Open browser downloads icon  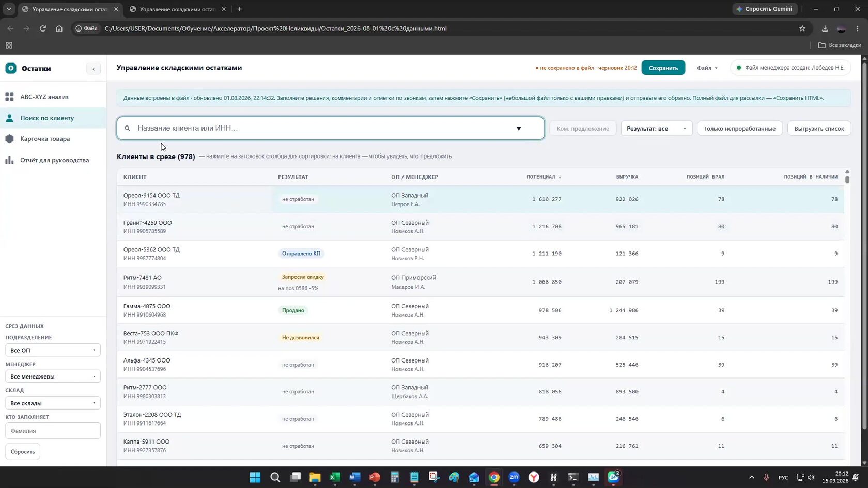[x=825, y=28]
